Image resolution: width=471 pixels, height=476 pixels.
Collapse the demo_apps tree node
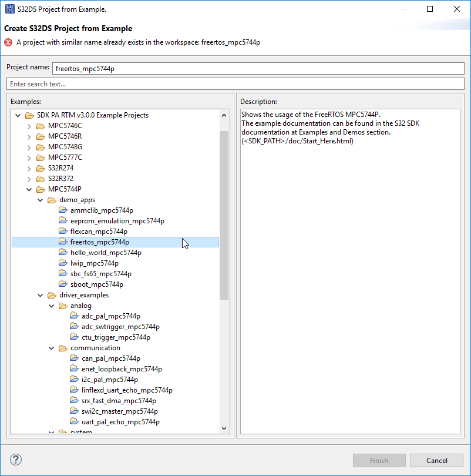[x=41, y=200]
